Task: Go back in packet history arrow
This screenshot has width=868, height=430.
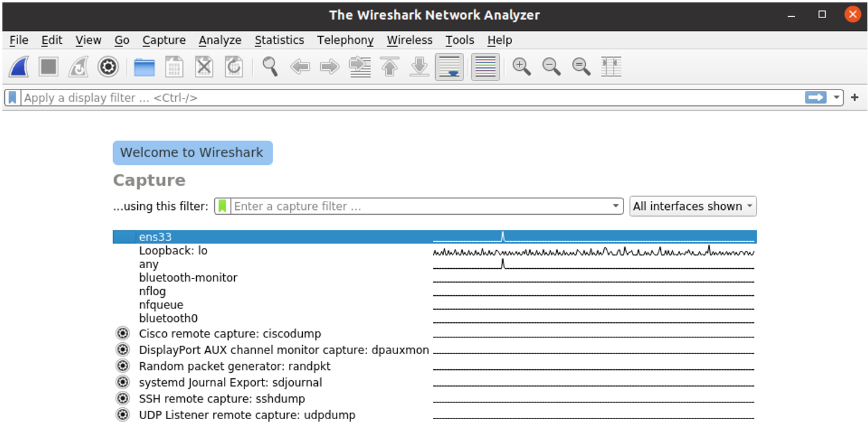Action: pos(300,67)
